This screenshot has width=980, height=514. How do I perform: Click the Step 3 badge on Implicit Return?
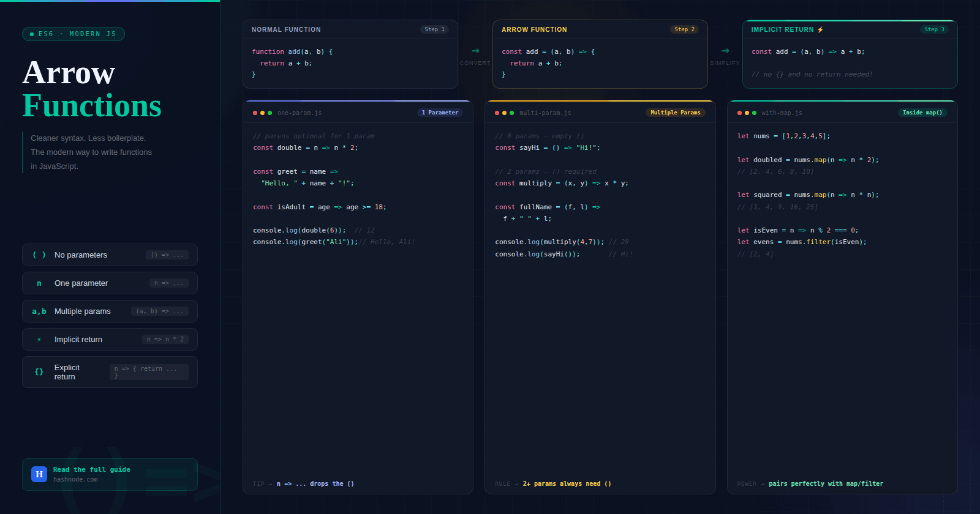pos(934,29)
